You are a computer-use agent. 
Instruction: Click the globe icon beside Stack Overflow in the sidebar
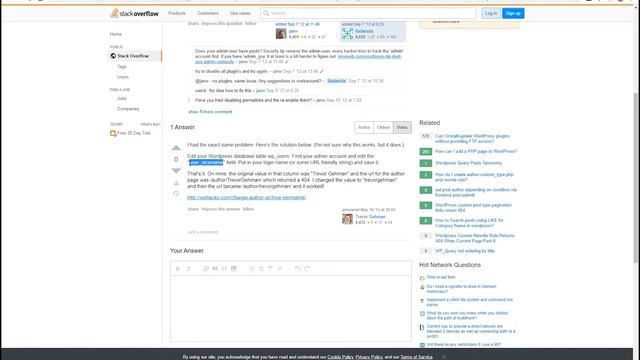(x=113, y=56)
